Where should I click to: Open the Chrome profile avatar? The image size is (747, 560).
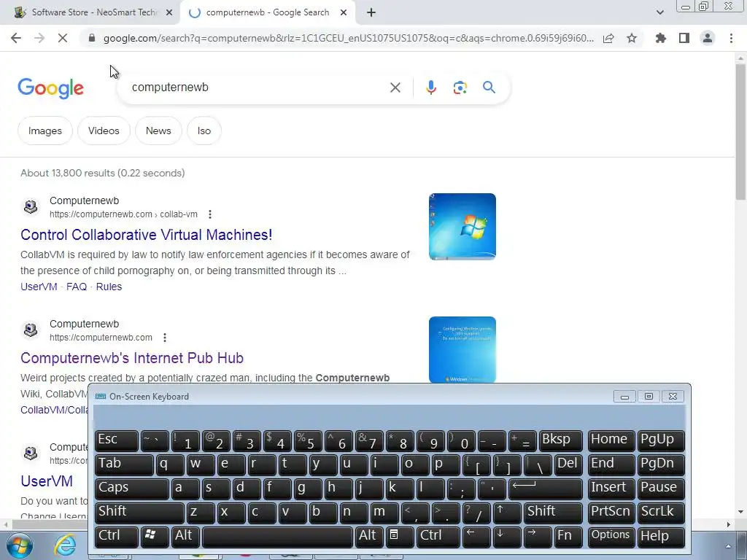(708, 38)
